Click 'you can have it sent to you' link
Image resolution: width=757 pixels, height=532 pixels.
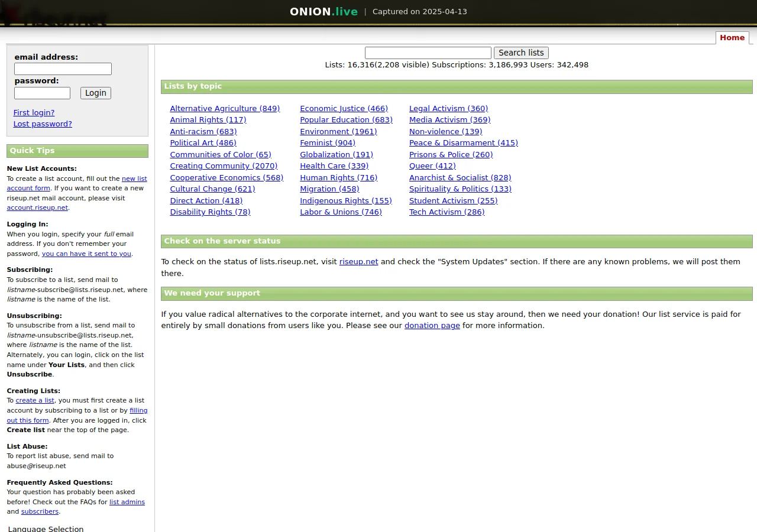[x=86, y=254]
